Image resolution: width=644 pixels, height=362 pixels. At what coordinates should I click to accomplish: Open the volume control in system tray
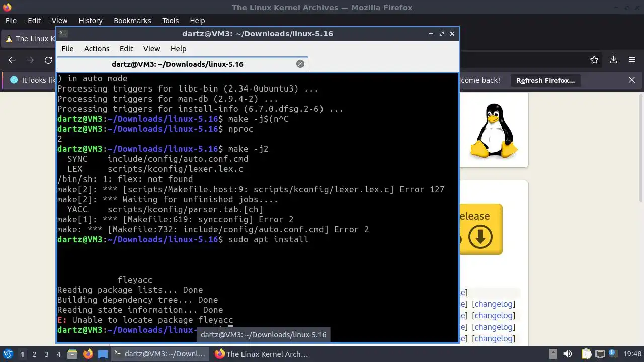[568, 354]
